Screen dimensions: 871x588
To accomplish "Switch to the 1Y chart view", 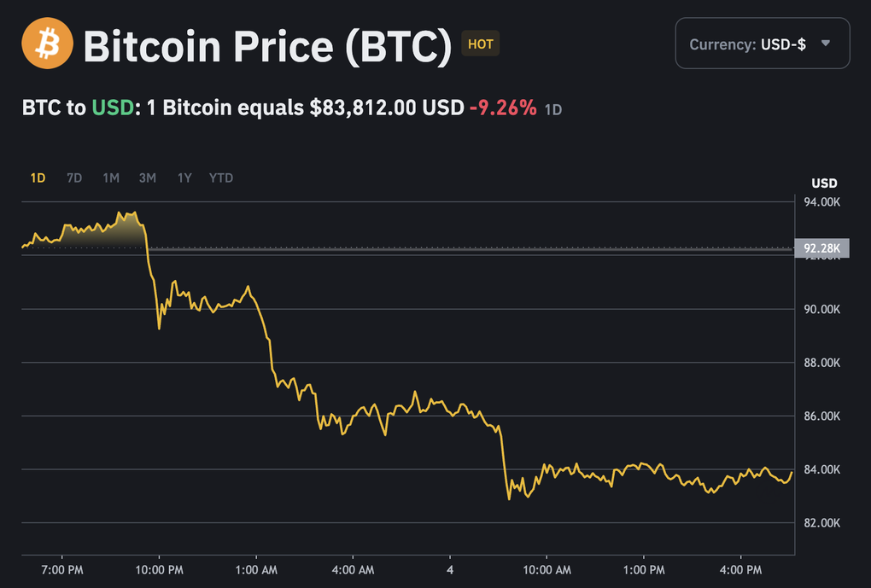I will click(x=184, y=178).
